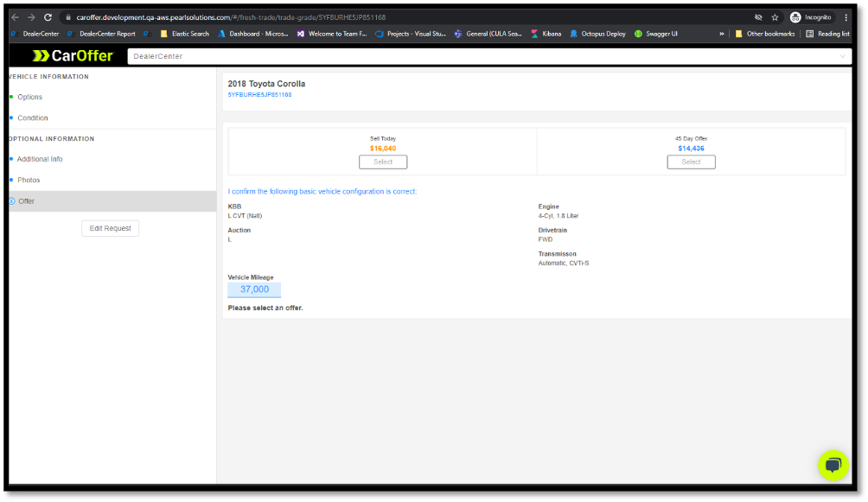Click the Drivetrain value FWD
This screenshot has height=502, width=868.
click(546, 239)
